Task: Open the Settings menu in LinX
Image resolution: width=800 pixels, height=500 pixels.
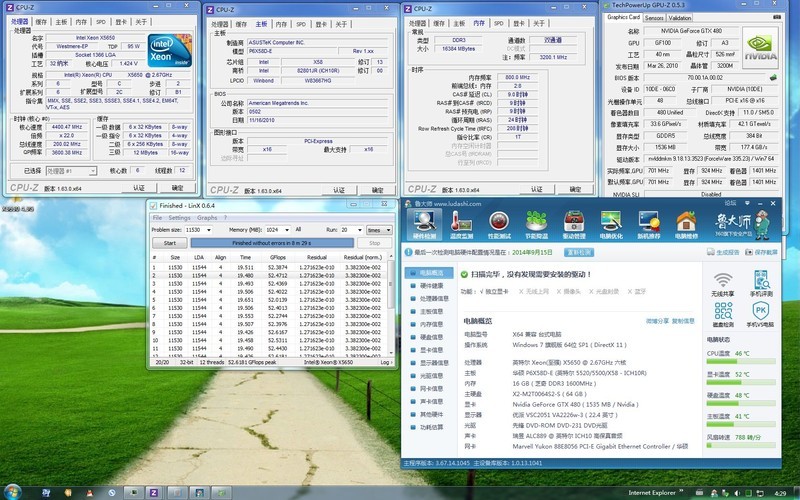Action: coord(179,217)
